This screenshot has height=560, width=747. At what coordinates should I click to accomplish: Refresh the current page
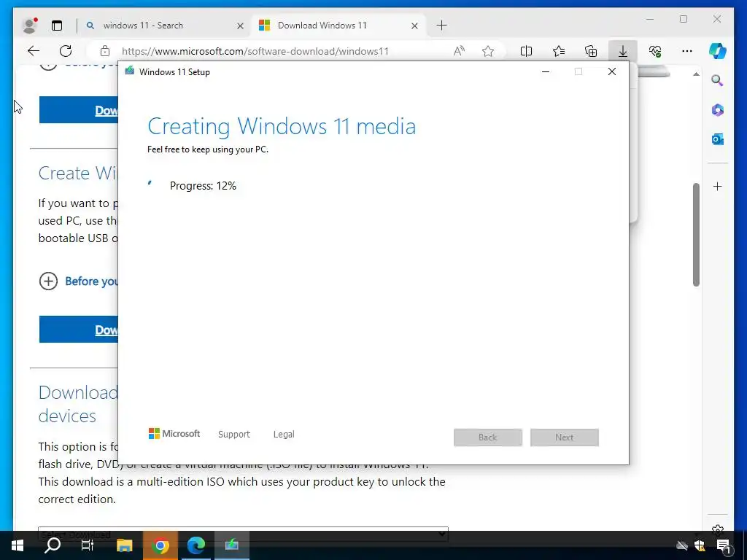click(x=66, y=51)
